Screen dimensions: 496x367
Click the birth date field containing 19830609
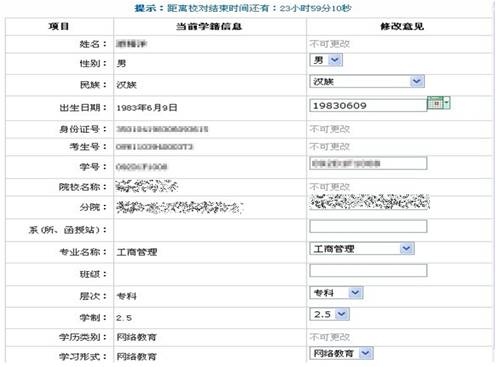368,105
